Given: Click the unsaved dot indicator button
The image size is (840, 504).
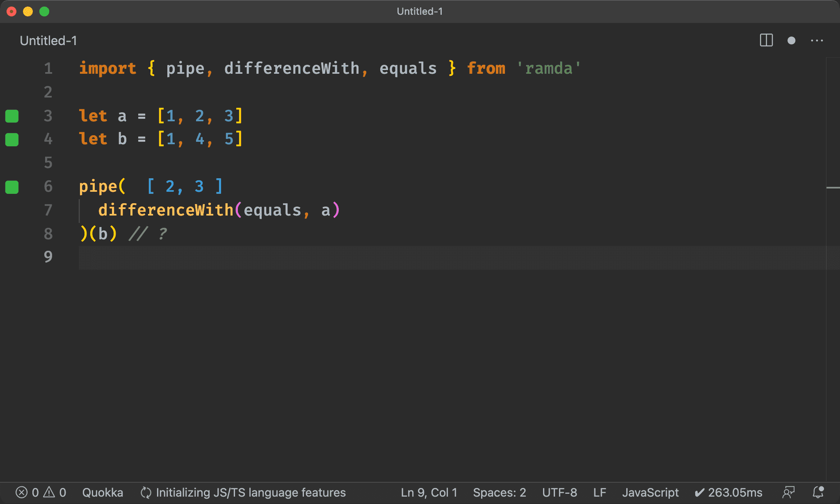Looking at the screenshot, I should [791, 41].
